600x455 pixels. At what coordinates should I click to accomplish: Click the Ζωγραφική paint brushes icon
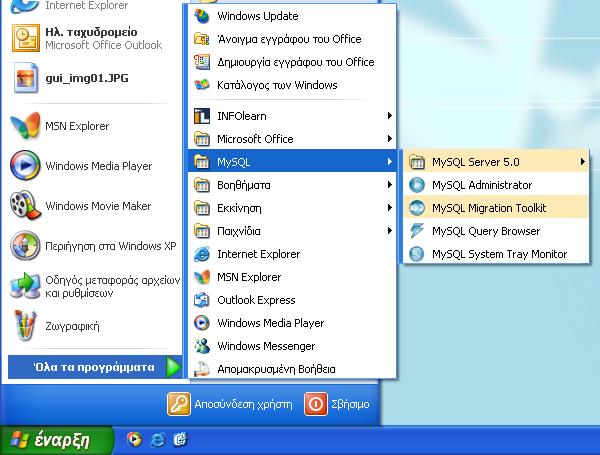point(25,325)
